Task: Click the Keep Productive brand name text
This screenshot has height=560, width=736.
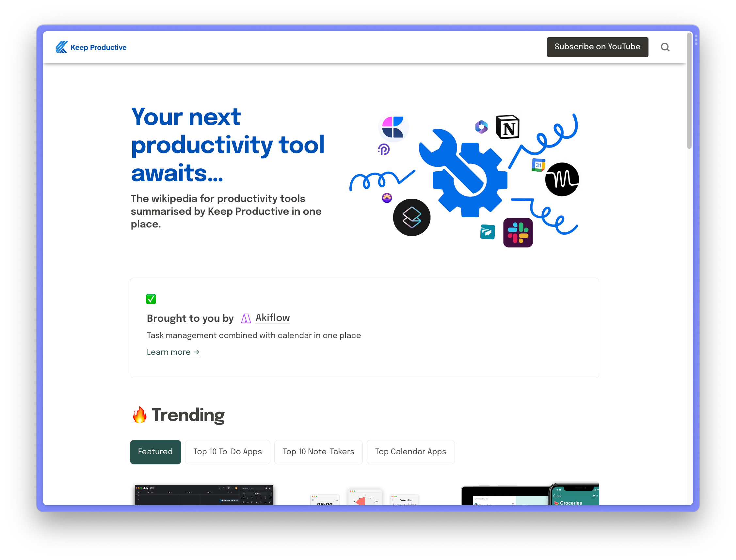Action: pos(98,47)
